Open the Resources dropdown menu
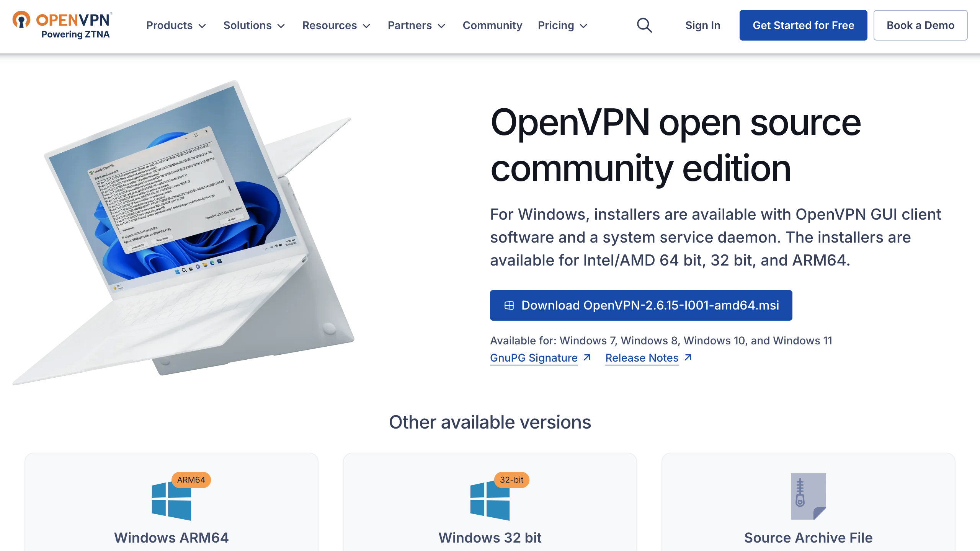The width and height of the screenshot is (980, 551). pyautogui.click(x=336, y=25)
